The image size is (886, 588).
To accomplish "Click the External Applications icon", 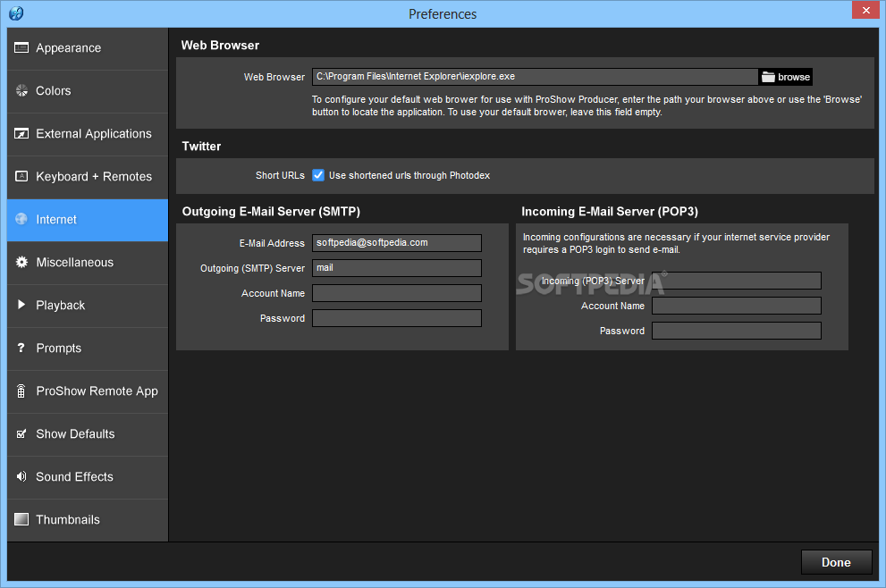I will [x=21, y=133].
